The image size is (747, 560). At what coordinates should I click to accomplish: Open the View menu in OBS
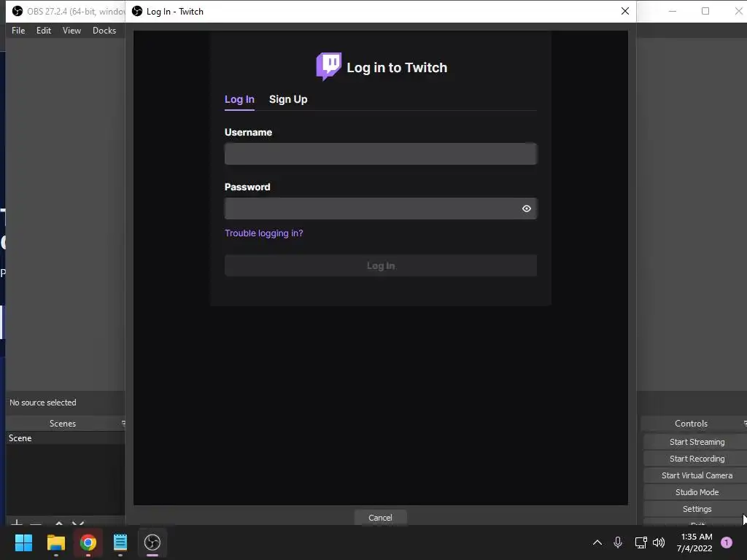[71, 31]
